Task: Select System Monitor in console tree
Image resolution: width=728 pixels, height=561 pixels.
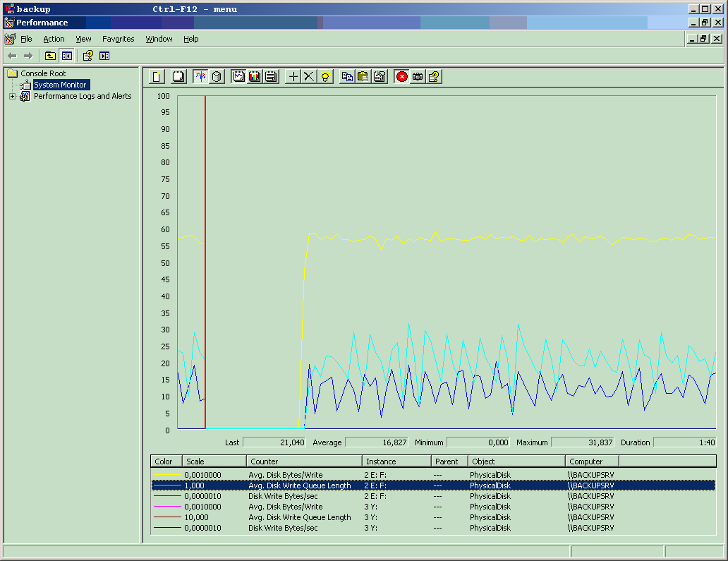Action: [60, 85]
